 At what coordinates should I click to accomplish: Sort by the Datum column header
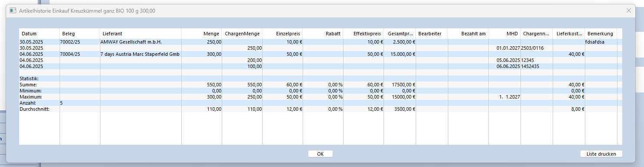coord(40,34)
